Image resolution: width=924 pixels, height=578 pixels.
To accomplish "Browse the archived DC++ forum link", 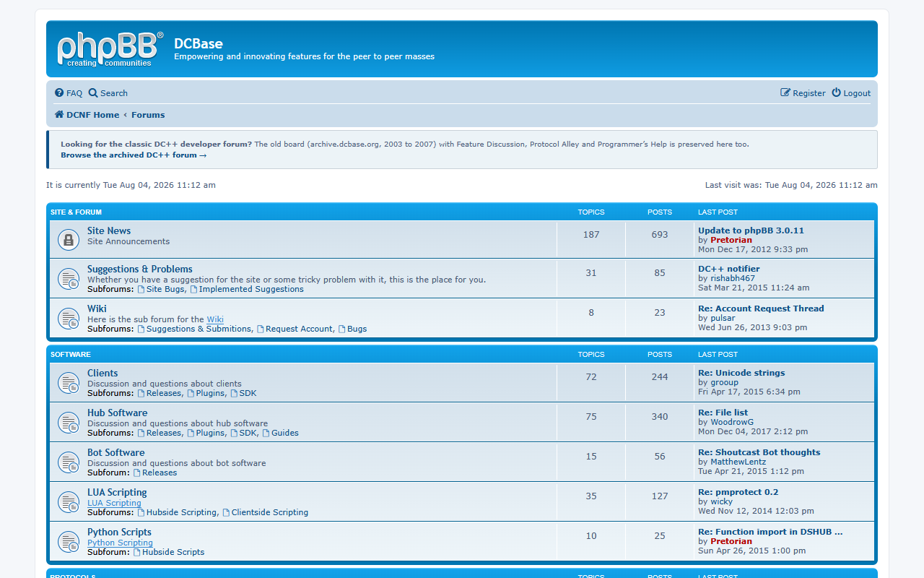I will tap(134, 155).
